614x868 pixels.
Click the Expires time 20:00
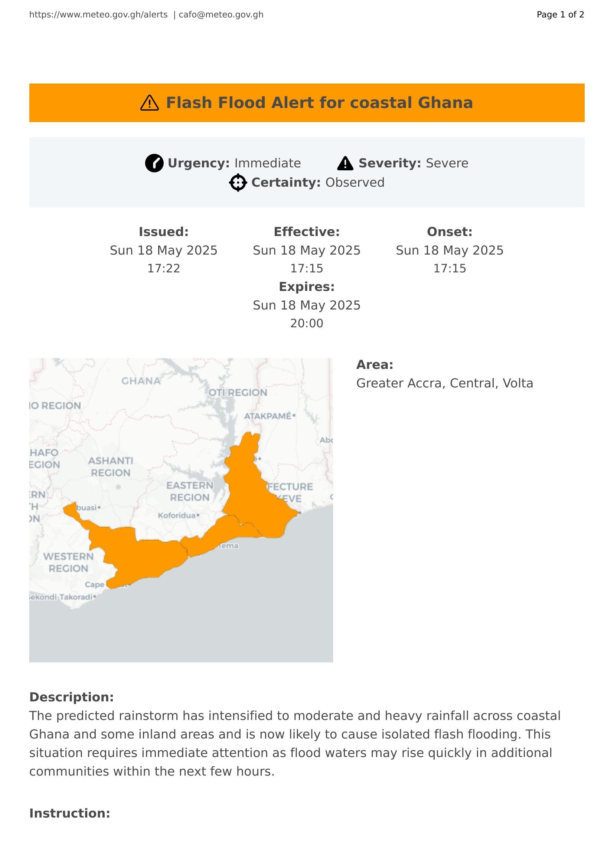tap(307, 323)
